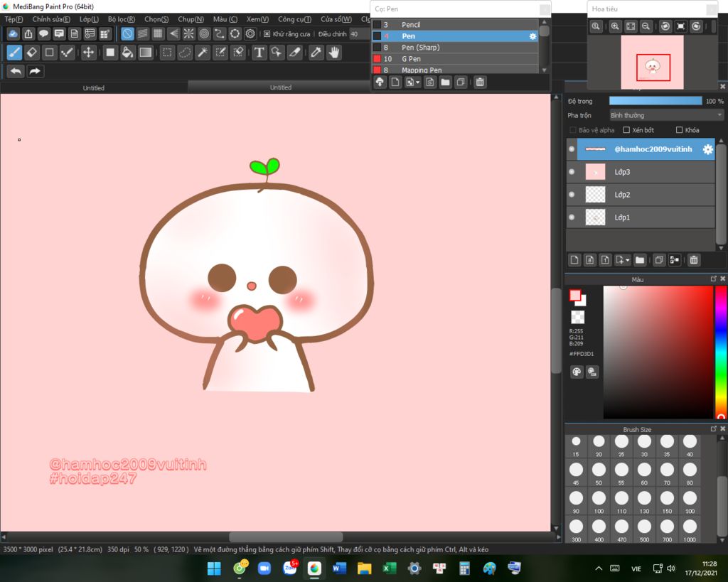Viewport: 728px width, 582px height.
Task: Select the Lớp2 layer
Action: click(641, 195)
